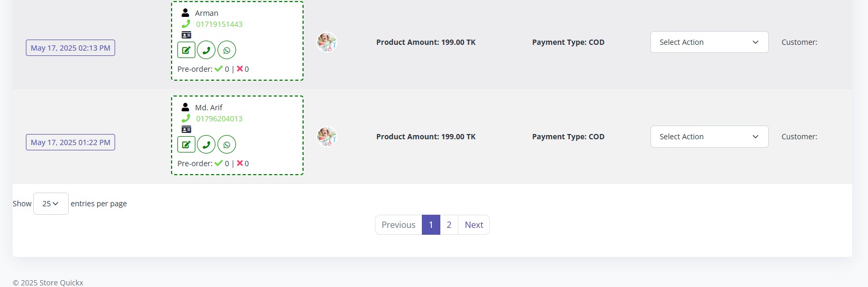Click the edit icon for Arman

point(186,50)
